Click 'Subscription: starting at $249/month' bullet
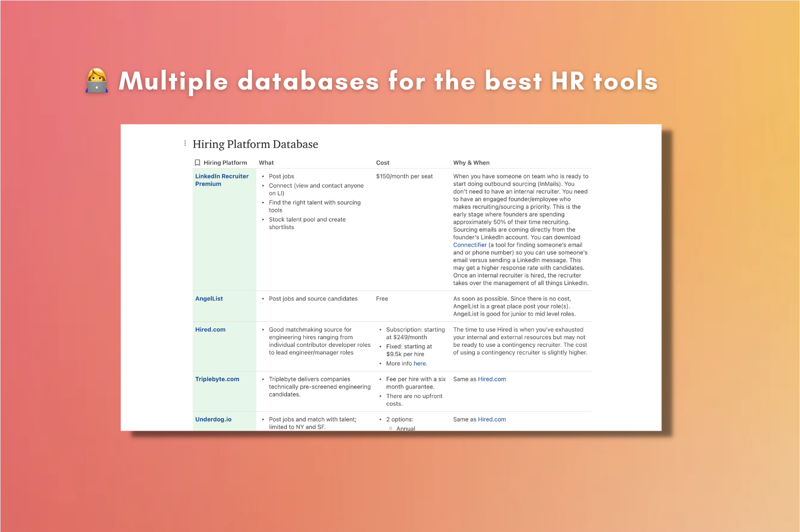Image resolution: width=800 pixels, height=532 pixels. coord(415,334)
